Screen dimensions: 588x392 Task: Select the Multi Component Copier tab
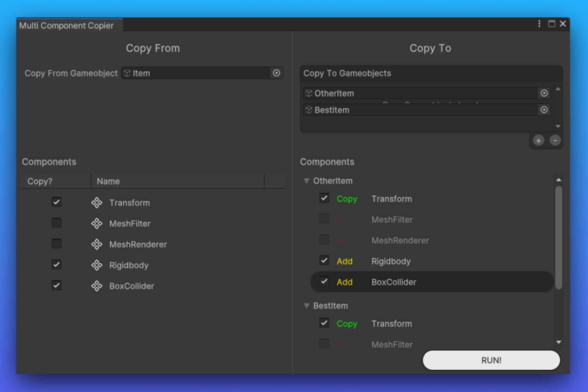click(67, 26)
